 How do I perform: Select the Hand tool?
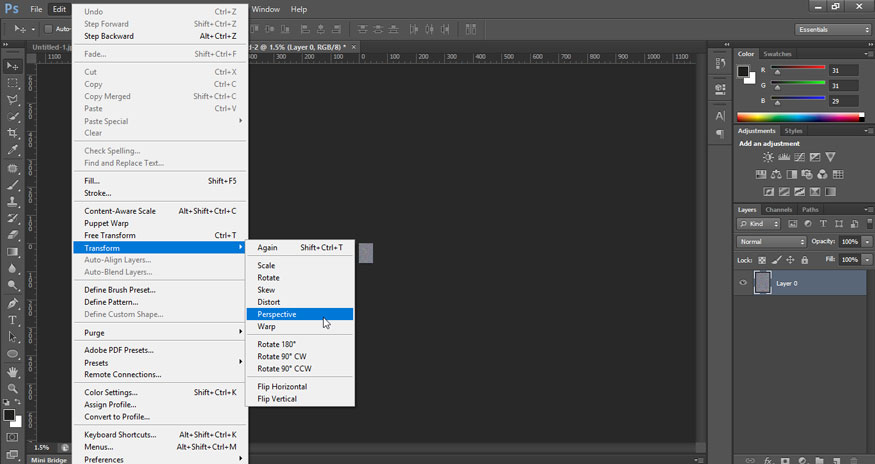tap(12, 372)
